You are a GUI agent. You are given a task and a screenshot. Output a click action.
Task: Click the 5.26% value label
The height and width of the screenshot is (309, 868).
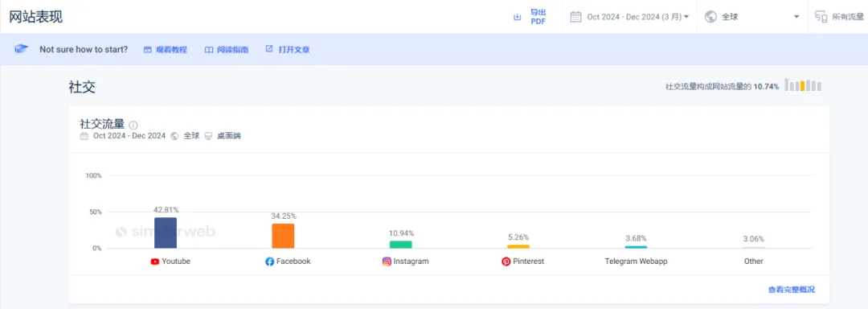518,237
